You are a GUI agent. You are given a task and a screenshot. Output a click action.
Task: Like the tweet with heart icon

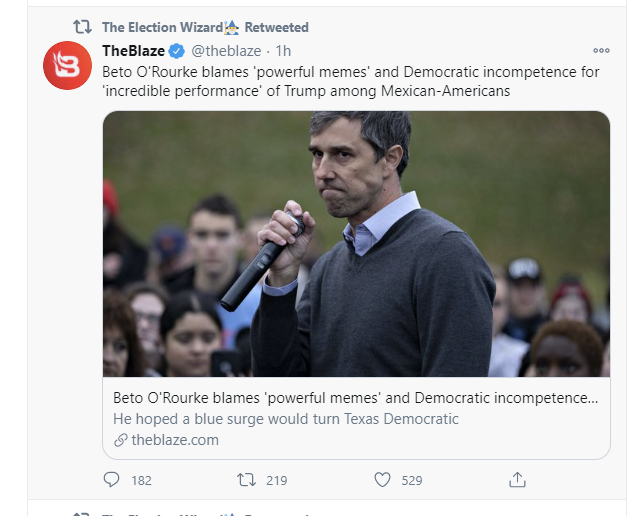pyautogui.click(x=382, y=479)
